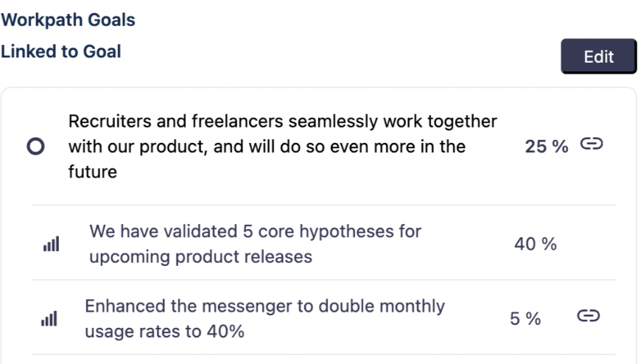Click the word 'future' in the objective

click(93, 172)
